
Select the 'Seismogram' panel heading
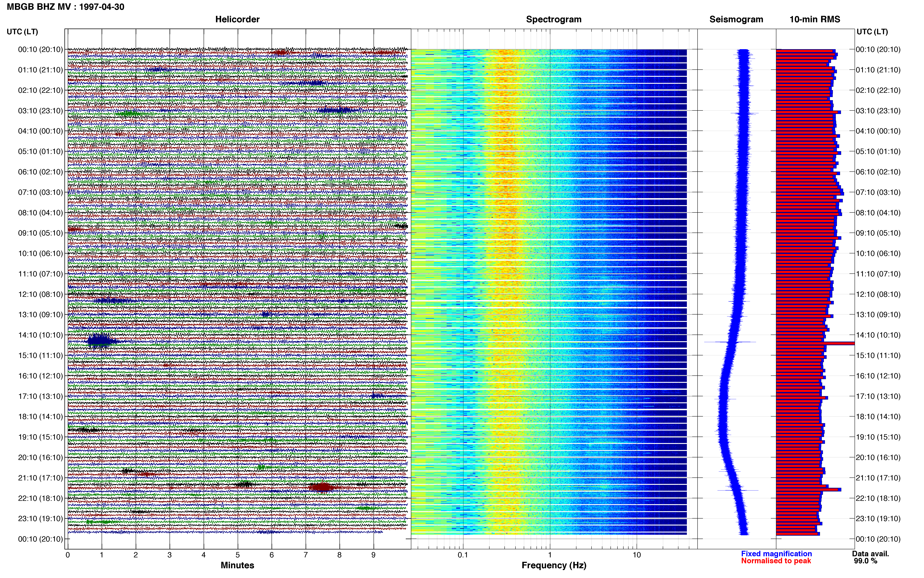click(736, 20)
